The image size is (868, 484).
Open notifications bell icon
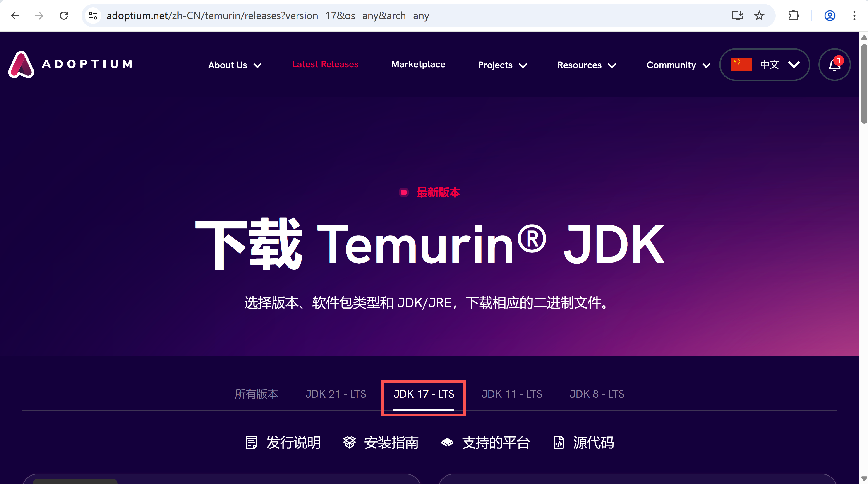tap(834, 64)
